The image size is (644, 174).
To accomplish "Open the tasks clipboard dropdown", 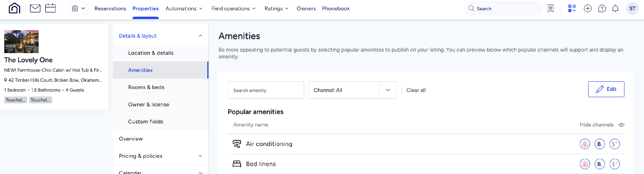I will coord(78,9).
